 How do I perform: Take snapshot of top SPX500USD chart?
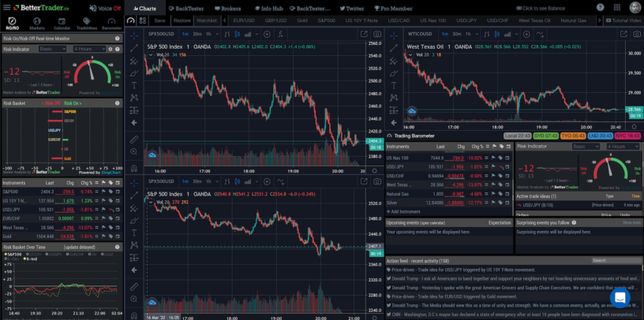click(x=377, y=34)
